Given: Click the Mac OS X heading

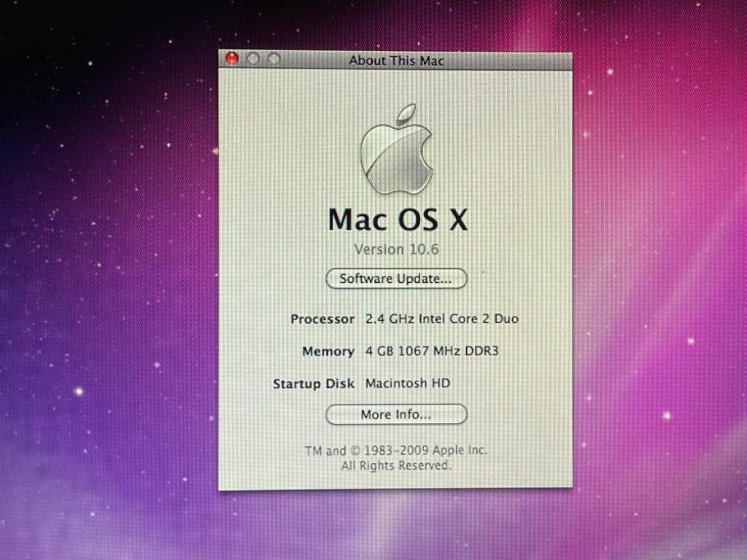Looking at the screenshot, I should [x=398, y=219].
